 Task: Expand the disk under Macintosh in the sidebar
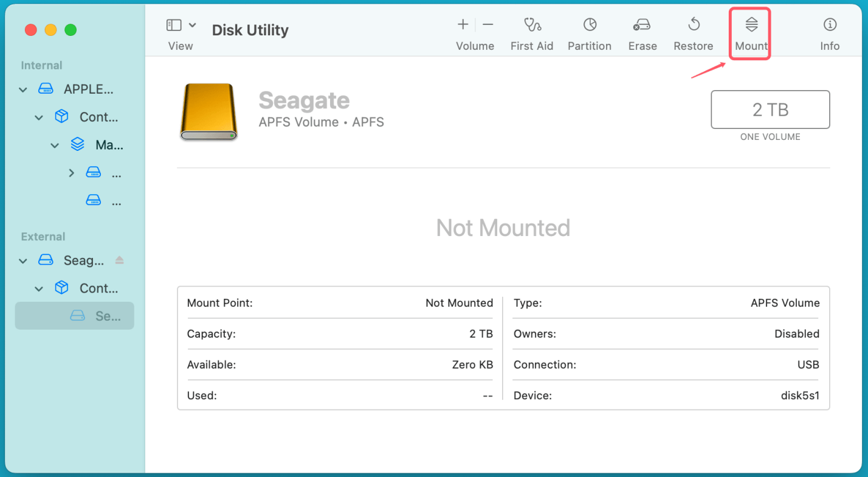pos(70,172)
